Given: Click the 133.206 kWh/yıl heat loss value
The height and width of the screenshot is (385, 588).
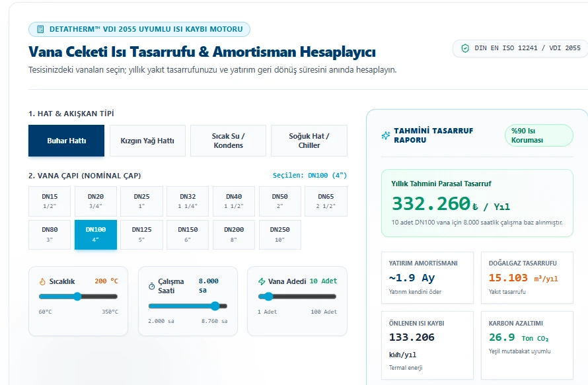Looking at the screenshot, I should [x=412, y=345].
